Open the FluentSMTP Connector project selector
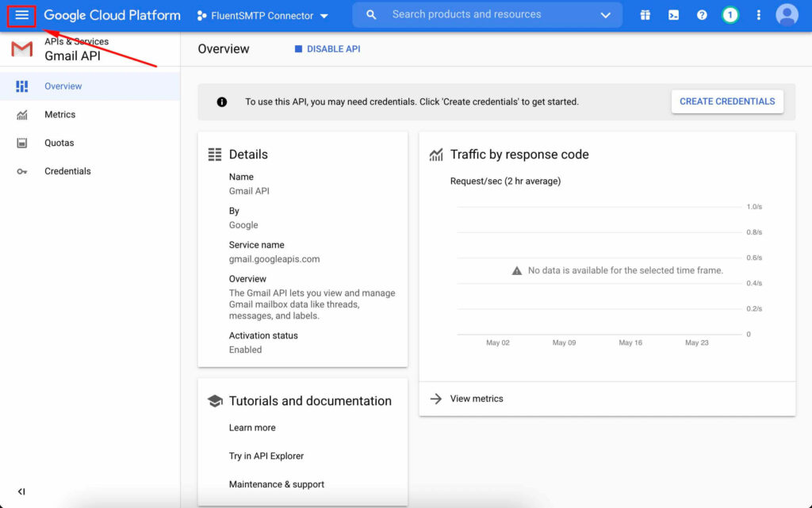This screenshot has width=812, height=508. coord(262,16)
